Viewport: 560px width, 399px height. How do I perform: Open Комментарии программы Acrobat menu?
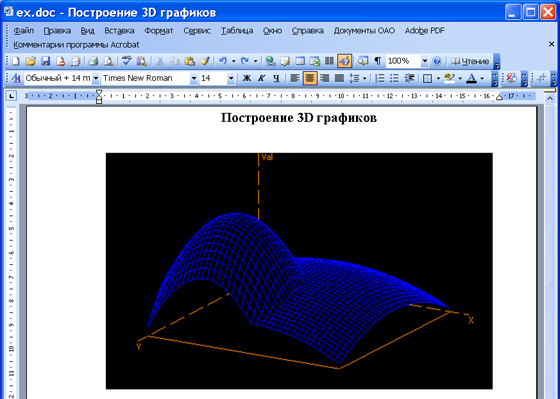76,45
